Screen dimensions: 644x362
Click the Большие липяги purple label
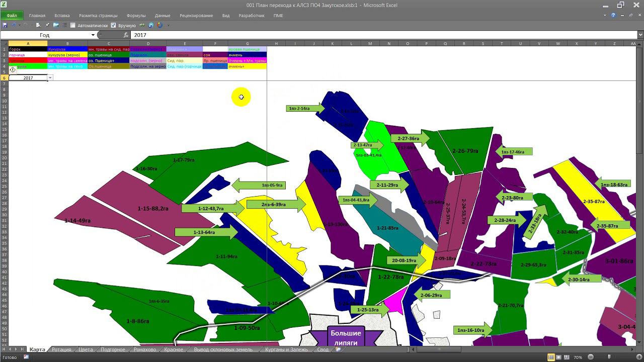[345, 337]
